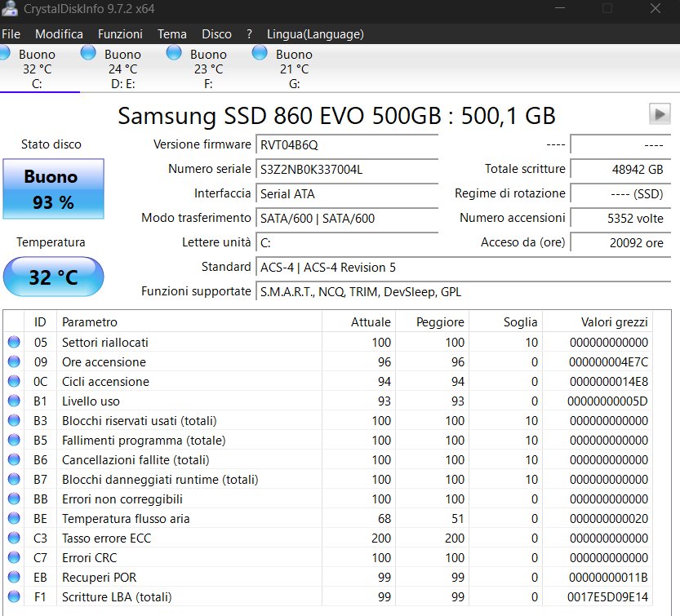Click the Buono 93 % health status button
This screenshot has height=616, width=680.
pyautogui.click(x=53, y=189)
